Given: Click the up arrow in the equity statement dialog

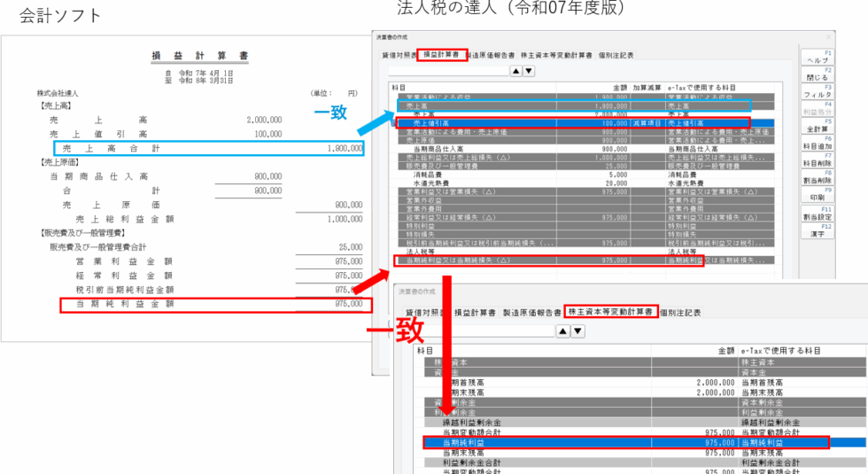Looking at the screenshot, I should [562, 331].
